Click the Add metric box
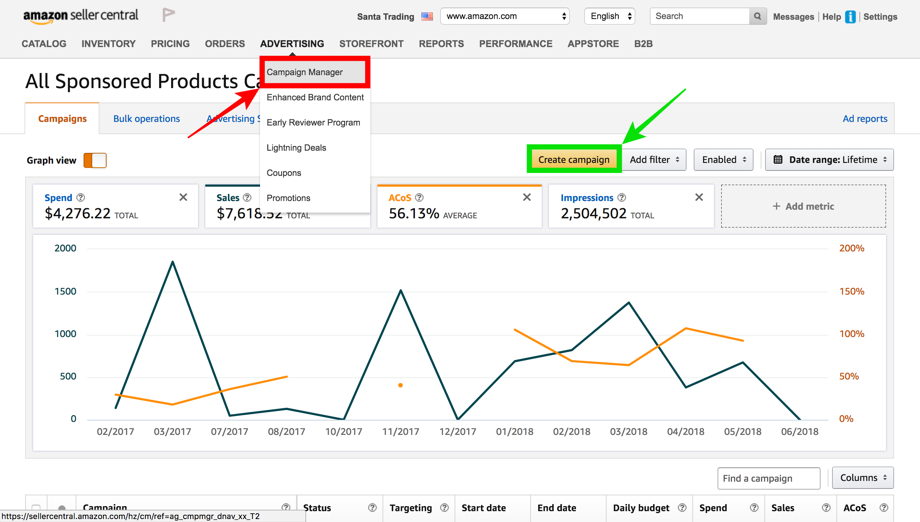Image resolution: width=920 pixels, height=522 pixels. pyautogui.click(x=803, y=206)
